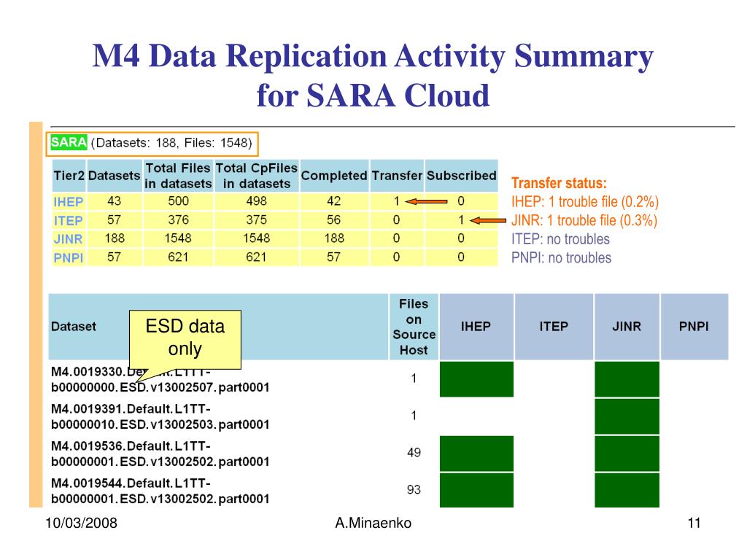Click green IHEP cell for M4.0019544
The width and height of the screenshot is (747, 560).
pyautogui.click(x=476, y=490)
